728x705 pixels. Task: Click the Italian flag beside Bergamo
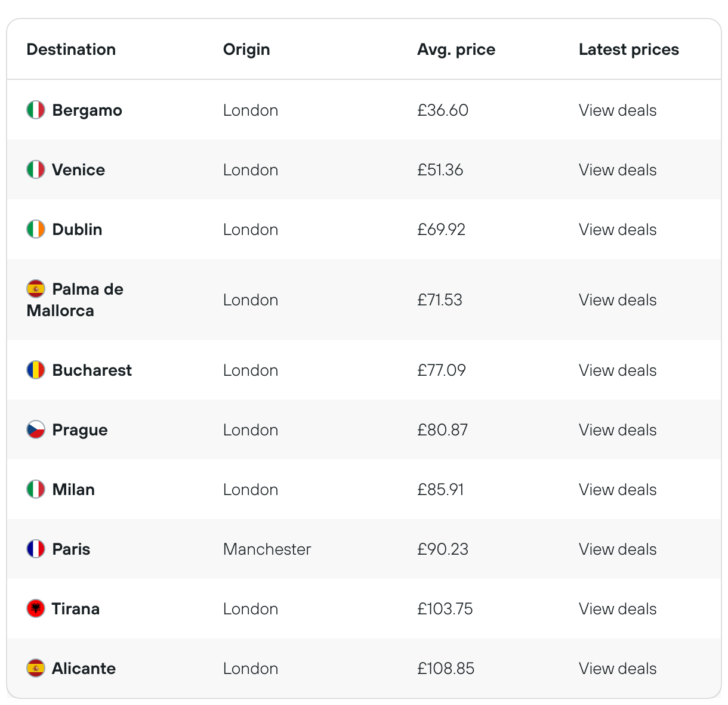(x=36, y=110)
